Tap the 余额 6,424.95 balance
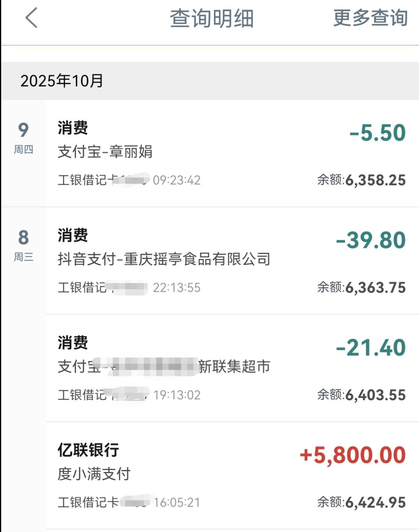Screen dimensions: 419x532 (x=361, y=502)
